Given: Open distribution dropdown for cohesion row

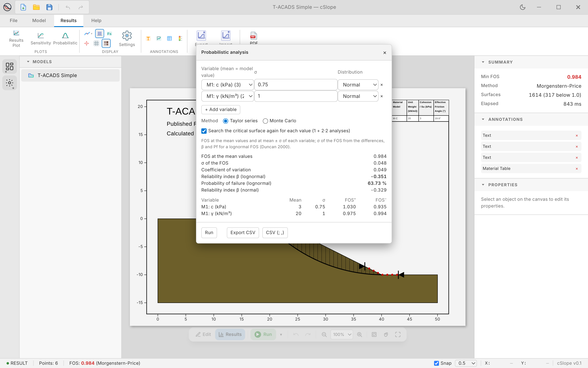Looking at the screenshot, I should point(358,85).
